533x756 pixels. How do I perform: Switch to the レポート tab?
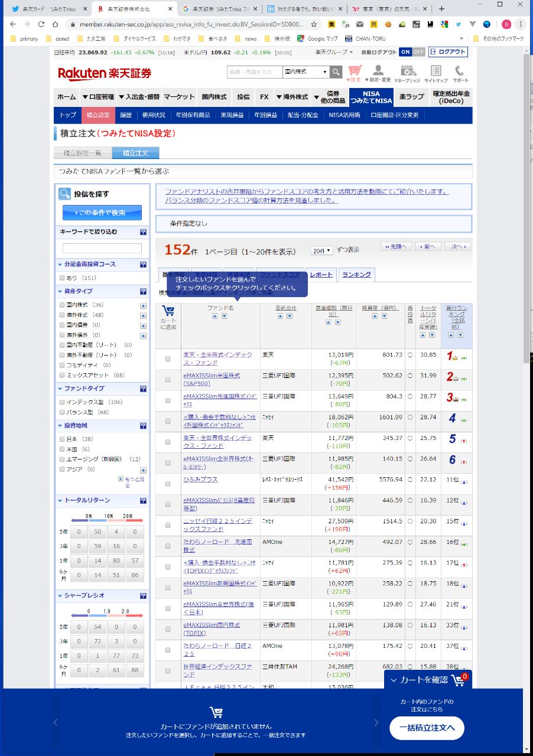pos(321,275)
